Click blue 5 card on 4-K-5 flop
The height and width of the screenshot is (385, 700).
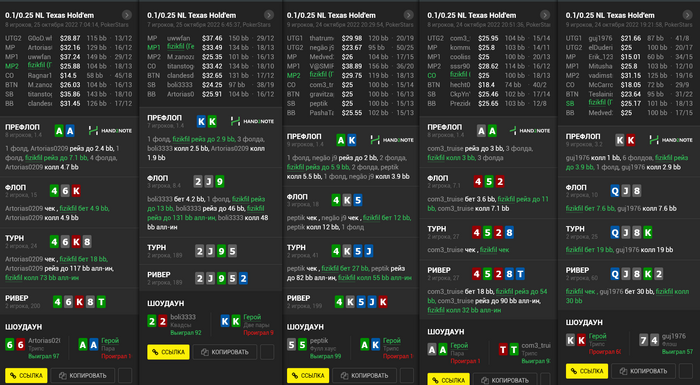click(358, 200)
